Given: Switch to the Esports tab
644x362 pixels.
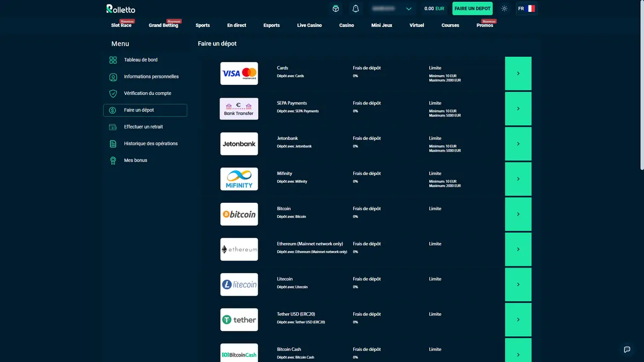Looking at the screenshot, I should click(272, 25).
